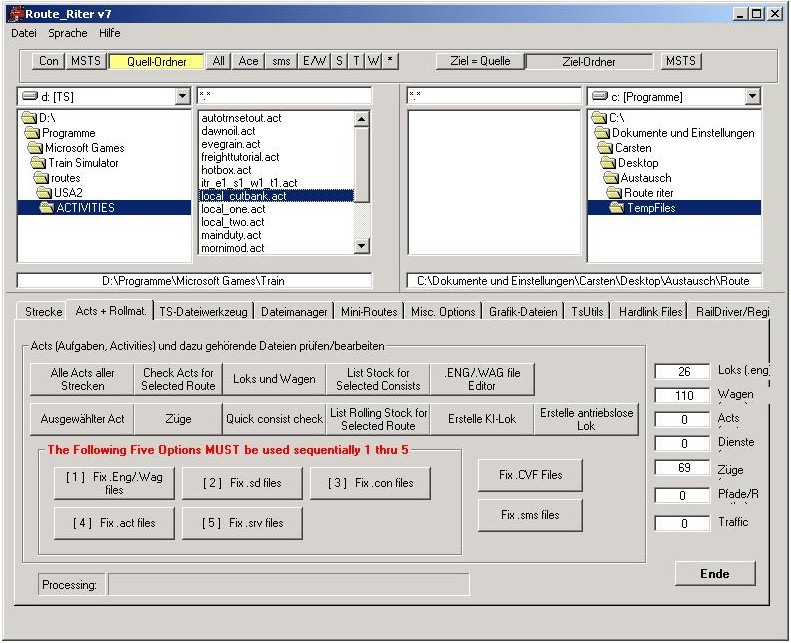
Task: Click the source file filter field
Action: coord(284,95)
